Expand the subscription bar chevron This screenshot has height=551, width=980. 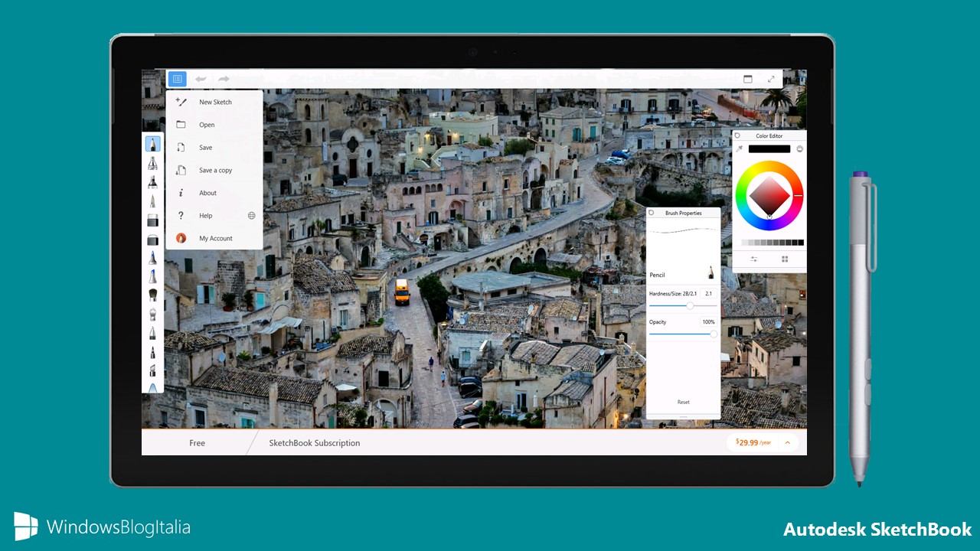[x=788, y=442]
